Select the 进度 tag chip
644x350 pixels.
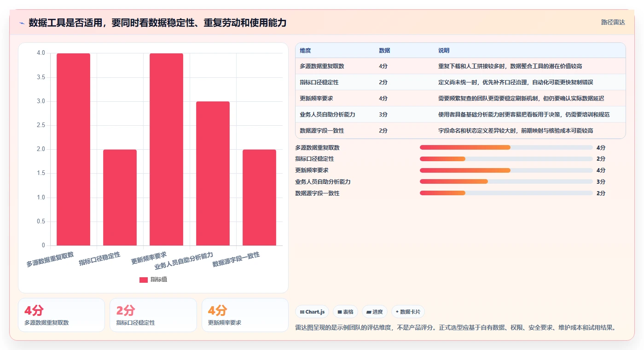click(375, 312)
